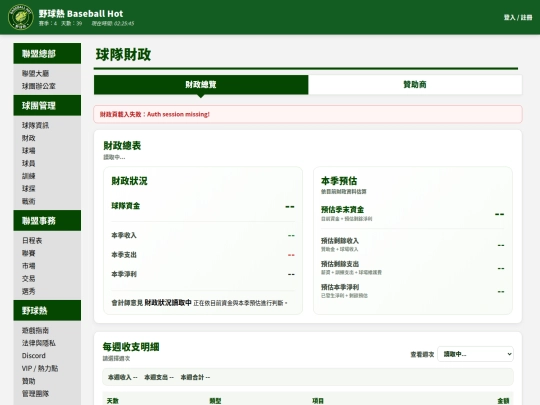Open VIP / 熱力點 sidebar link

40,368
